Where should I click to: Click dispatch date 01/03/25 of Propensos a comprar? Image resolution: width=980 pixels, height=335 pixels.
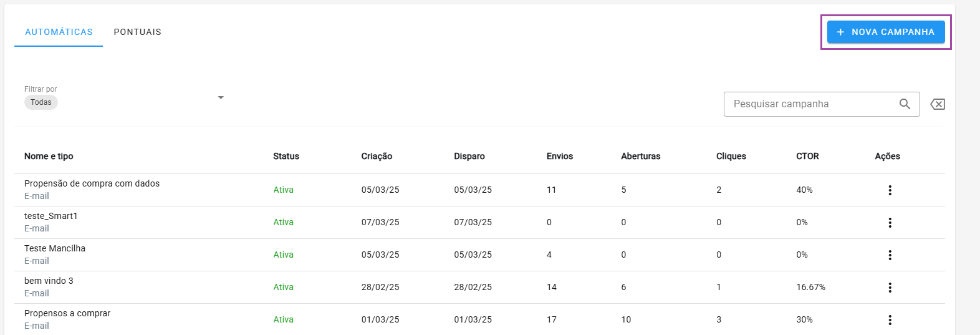[473, 319]
